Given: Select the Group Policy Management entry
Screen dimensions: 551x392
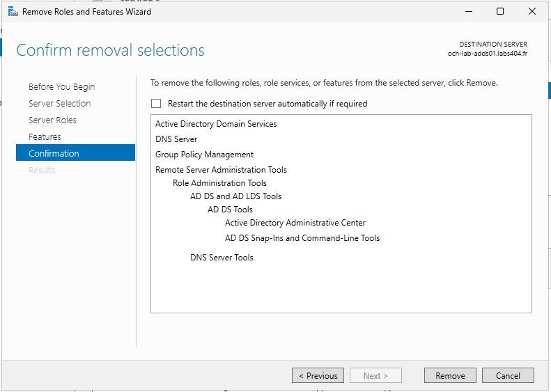Looking at the screenshot, I should click(x=204, y=155).
